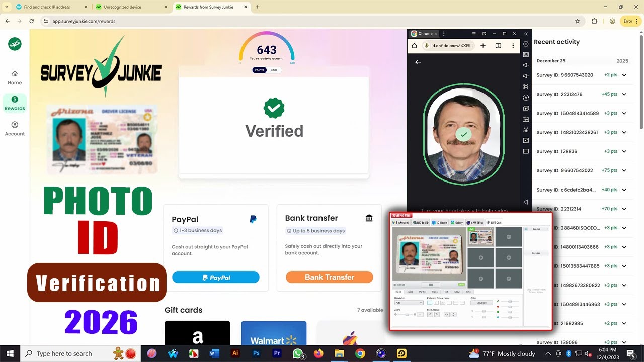Click emulator volume up icon
The image size is (644, 362).
pos(526,65)
